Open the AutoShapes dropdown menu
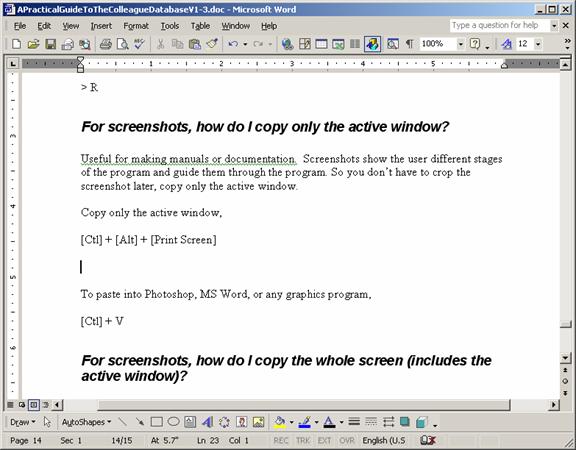The width and height of the screenshot is (576, 450). click(x=86, y=422)
